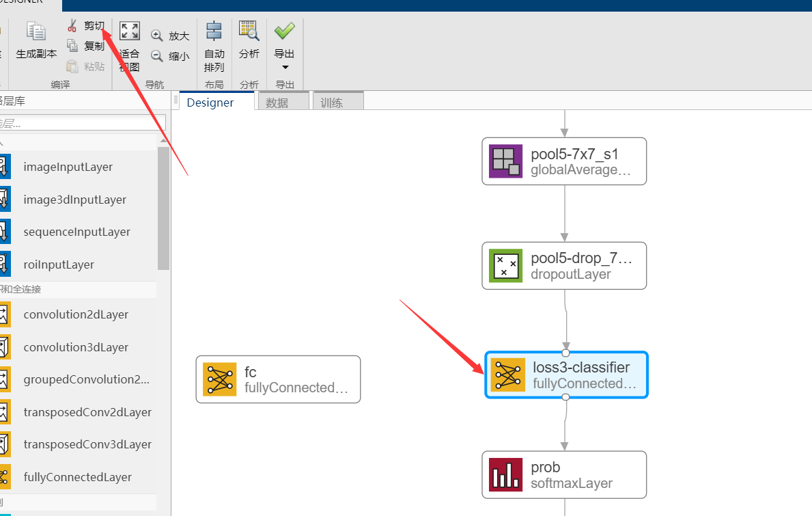Select sequenceInputLayer in the layer library
The image size is (812, 516).
click(x=76, y=232)
